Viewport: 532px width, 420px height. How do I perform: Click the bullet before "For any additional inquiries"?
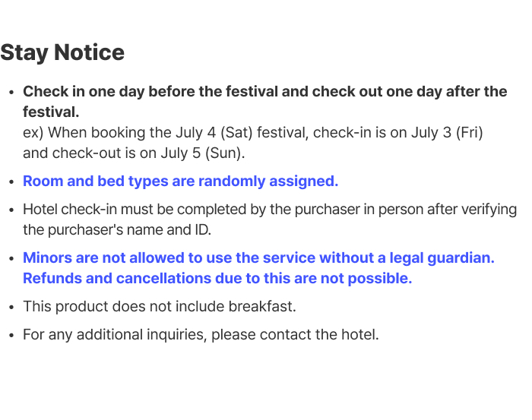pyautogui.click(x=11, y=336)
